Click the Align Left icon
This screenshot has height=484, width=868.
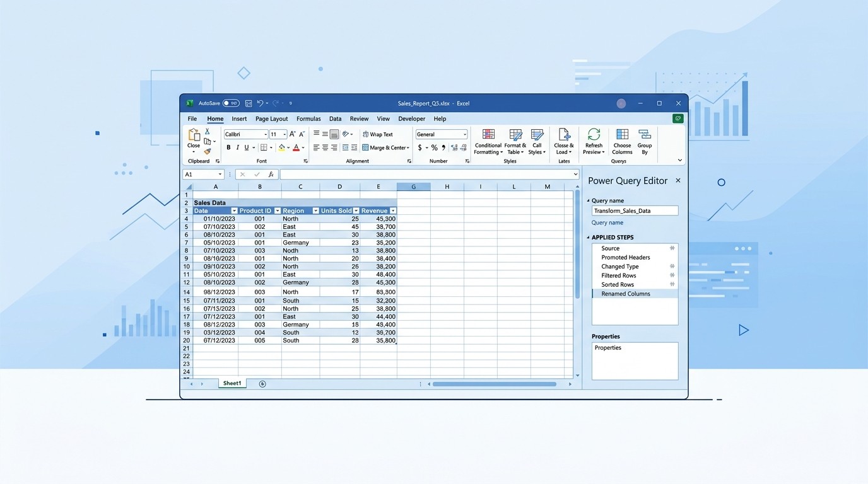pyautogui.click(x=317, y=147)
